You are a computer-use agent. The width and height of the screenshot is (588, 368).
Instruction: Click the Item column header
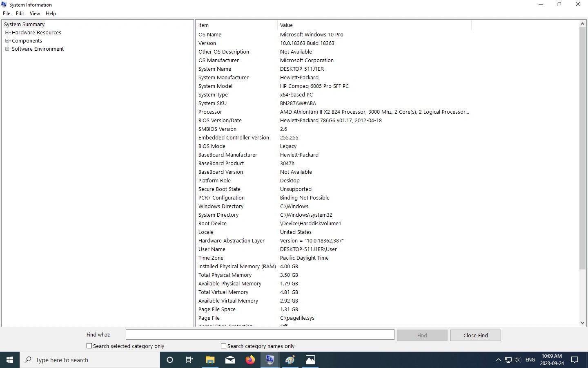(x=236, y=25)
